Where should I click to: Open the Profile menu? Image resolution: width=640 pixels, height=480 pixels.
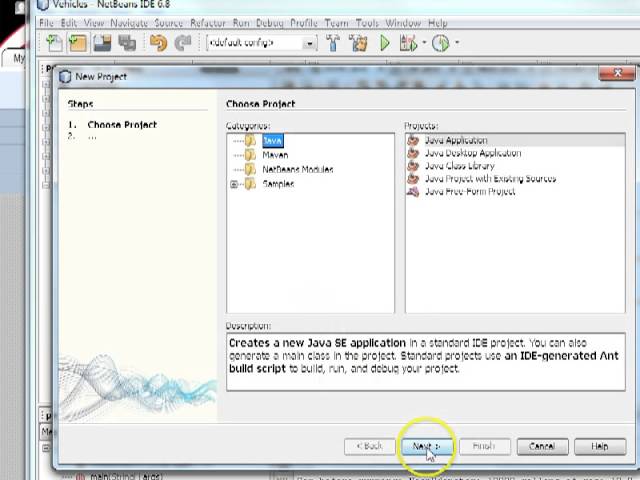coord(304,23)
